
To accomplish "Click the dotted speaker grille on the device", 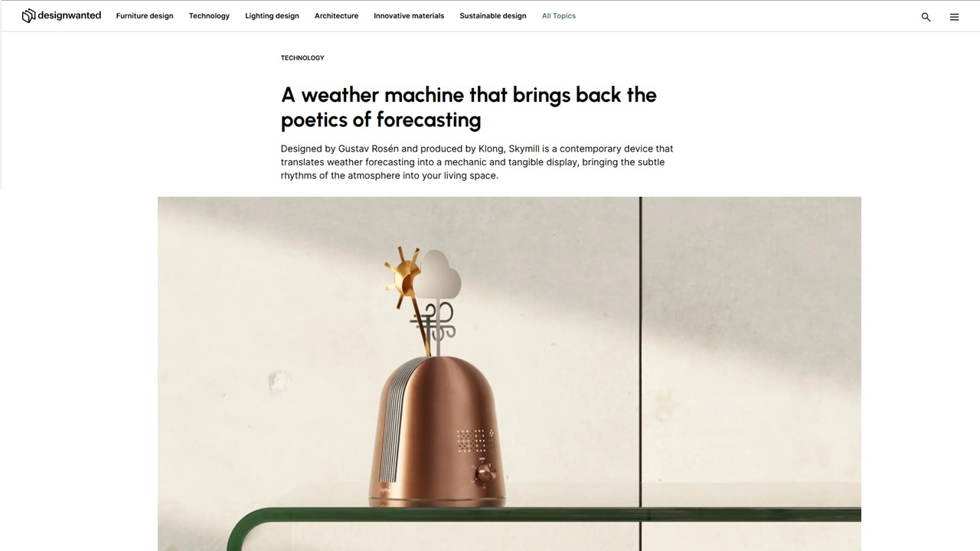I will click(475, 441).
